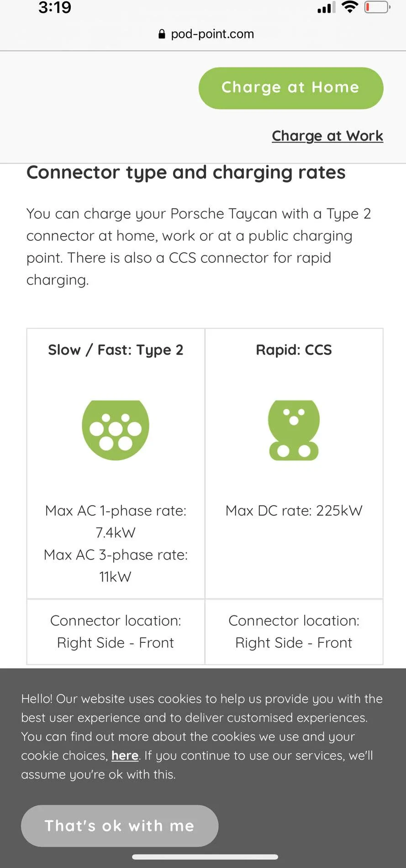Tap the Wi-Fi icon in status bar
The height and width of the screenshot is (868, 406).
click(350, 7)
